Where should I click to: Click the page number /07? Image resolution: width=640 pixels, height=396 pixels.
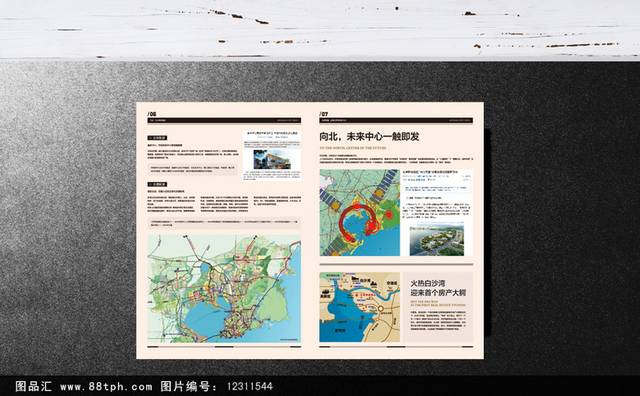(x=323, y=114)
